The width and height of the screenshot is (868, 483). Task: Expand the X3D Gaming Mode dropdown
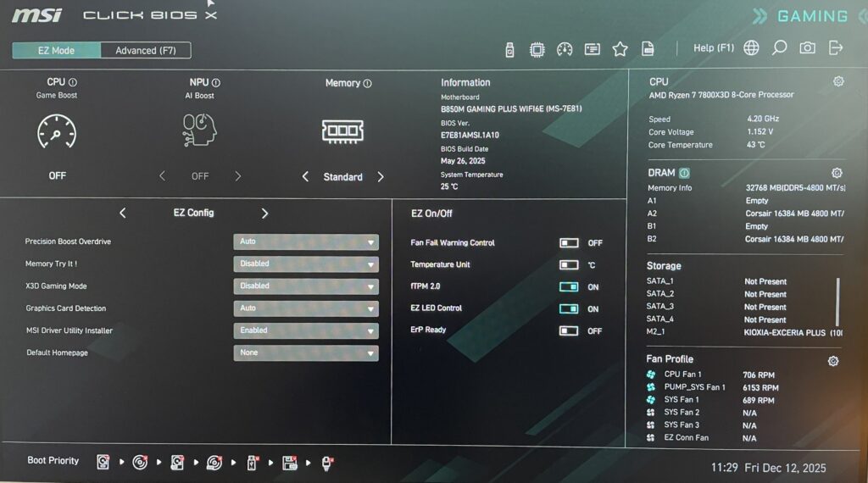pyautogui.click(x=306, y=286)
